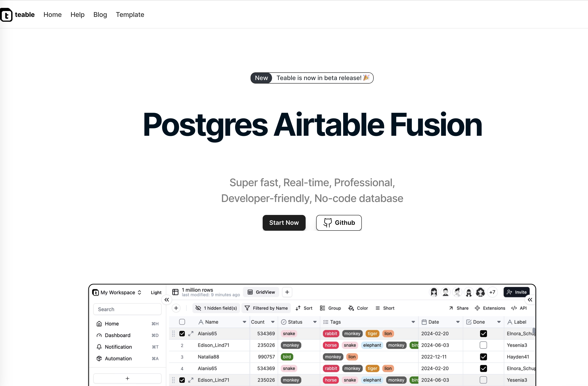588x386 pixels.
Task: Click the green bird status tag of Natalia88
Action: [287, 357]
